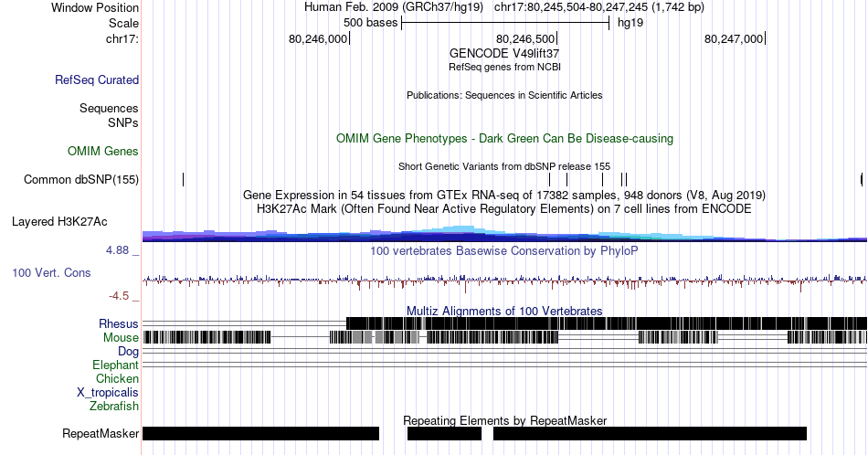
Task: Click the SNPs track label
Action: click(123, 122)
